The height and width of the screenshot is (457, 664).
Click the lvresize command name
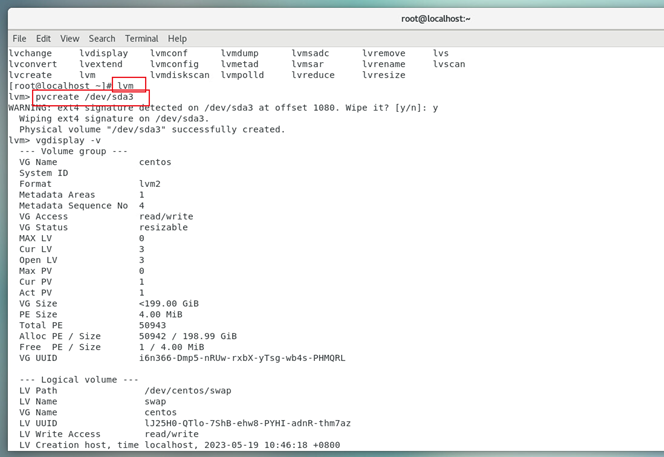pos(384,75)
